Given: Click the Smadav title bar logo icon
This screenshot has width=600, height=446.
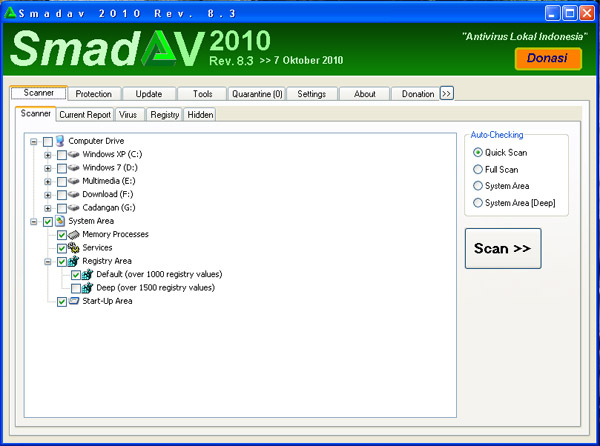Looking at the screenshot, I should (10, 13).
